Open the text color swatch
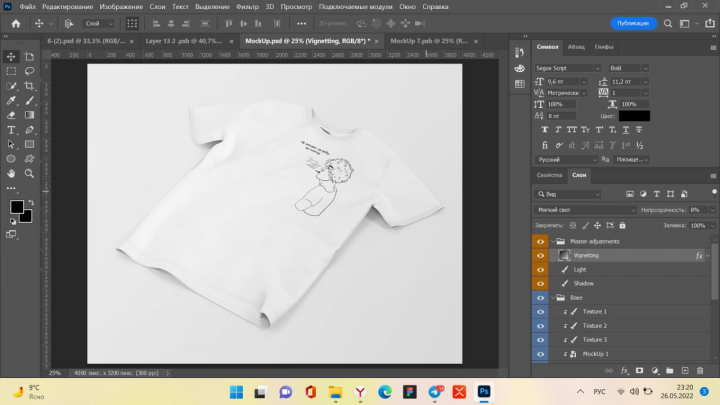 click(x=634, y=116)
